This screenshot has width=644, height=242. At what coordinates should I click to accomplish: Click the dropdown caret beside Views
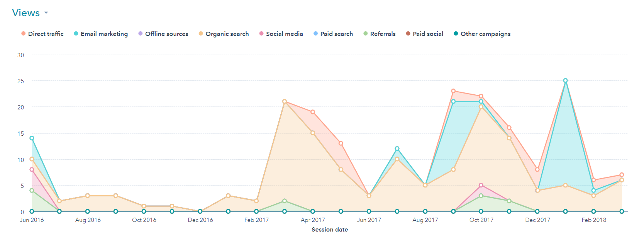[x=46, y=13]
